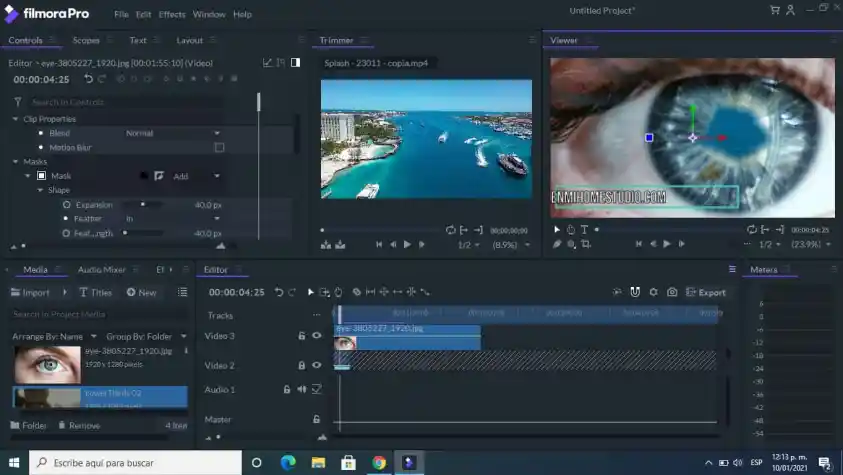
Task: Select the Hand tool in Editor toolbar
Action: pyautogui.click(x=338, y=292)
